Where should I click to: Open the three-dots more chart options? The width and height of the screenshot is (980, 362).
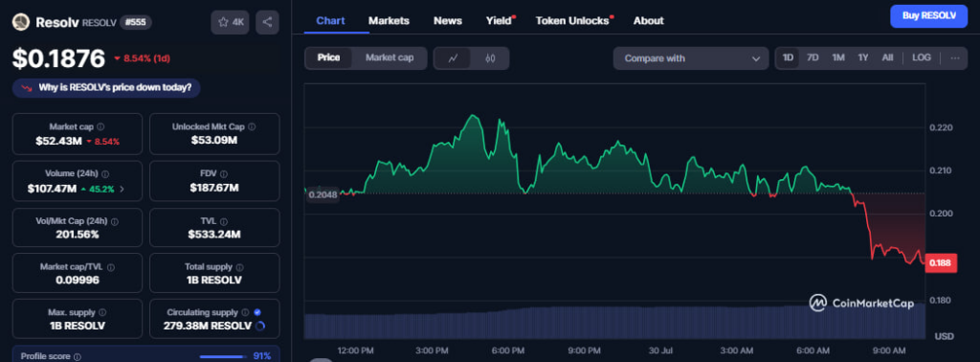click(x=954, y=58)
